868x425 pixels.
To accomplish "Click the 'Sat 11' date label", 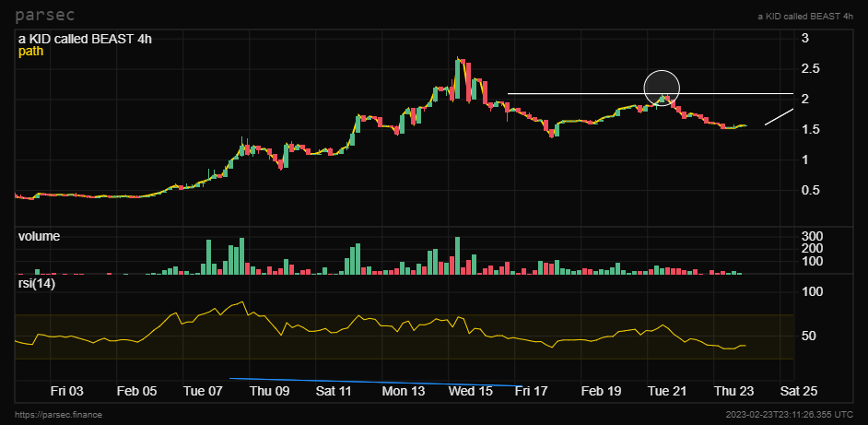I will [x=334, y=391].
